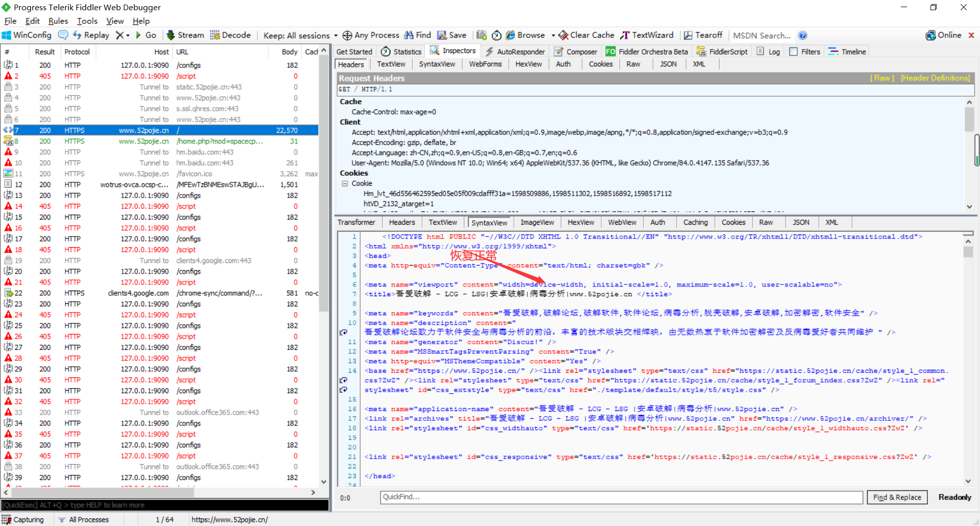Collapse the Cookie tree node
This screenshot has width=980, height=526.
[345, 183]
